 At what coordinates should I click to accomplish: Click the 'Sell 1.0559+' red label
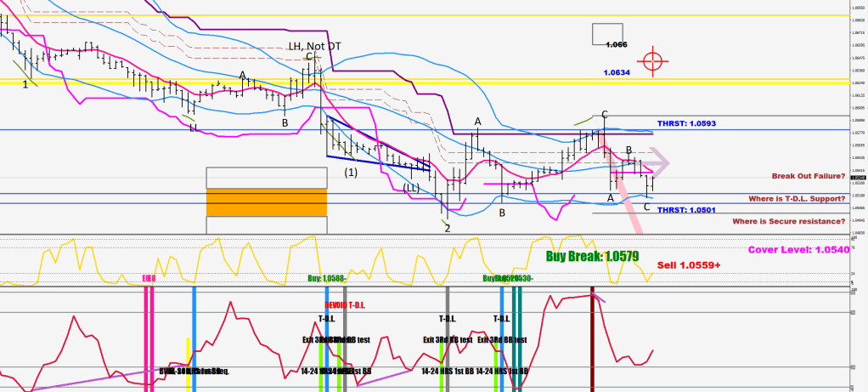point(689,265)
